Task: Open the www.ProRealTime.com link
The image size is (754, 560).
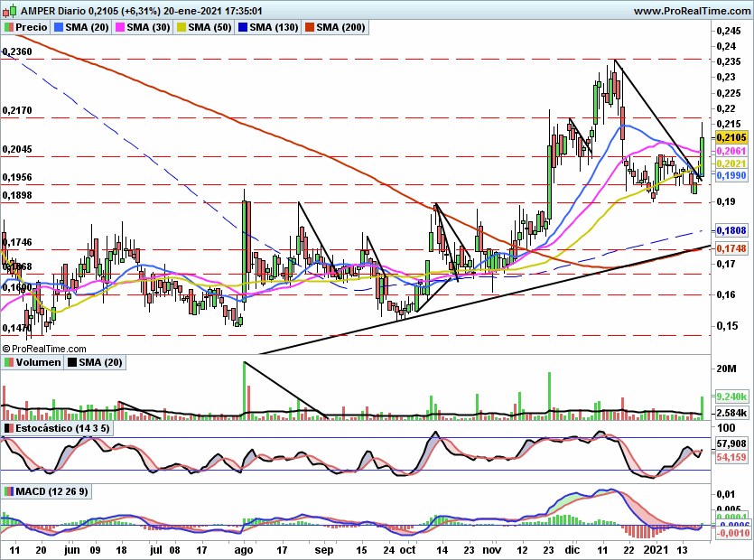Action: click(x=692, y=11)
